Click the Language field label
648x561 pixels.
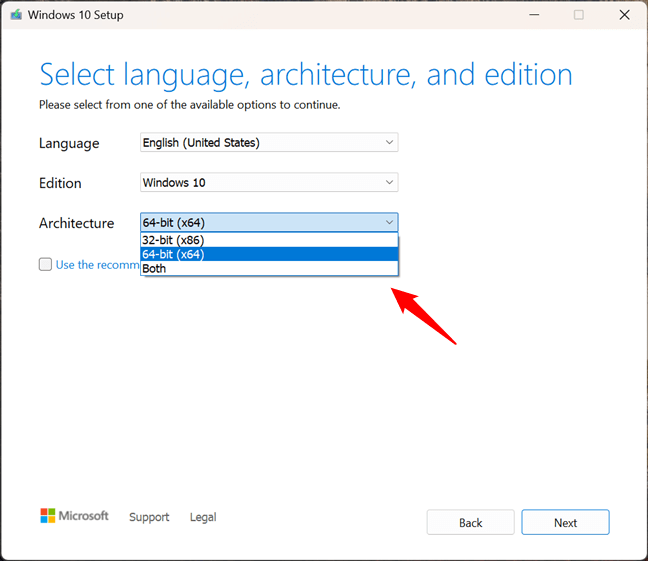69,143
